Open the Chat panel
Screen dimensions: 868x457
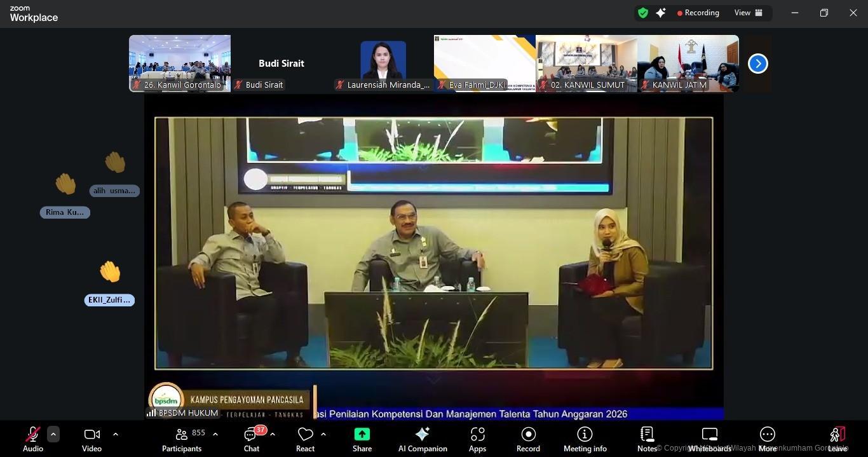(252, 439)
